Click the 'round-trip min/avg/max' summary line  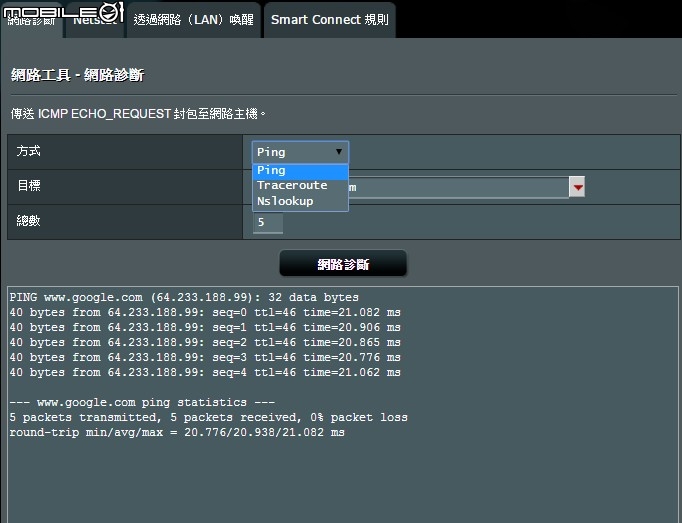tap(177, 432)
